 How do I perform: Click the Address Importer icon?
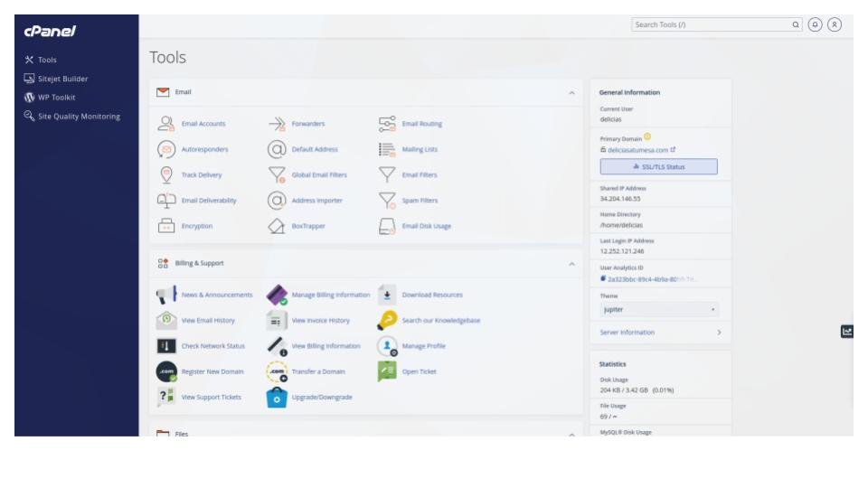(277, 201)
